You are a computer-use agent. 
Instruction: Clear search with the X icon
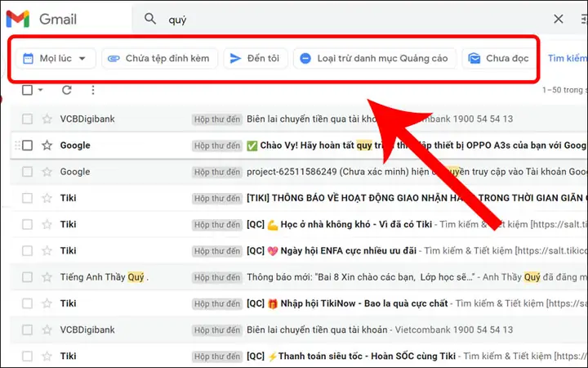(559, 19)
